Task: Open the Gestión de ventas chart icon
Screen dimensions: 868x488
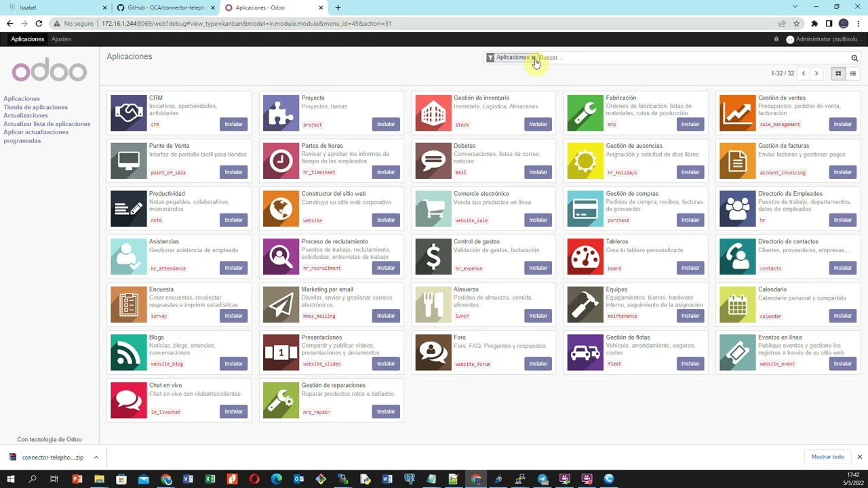Action: (x=738, y=113)
